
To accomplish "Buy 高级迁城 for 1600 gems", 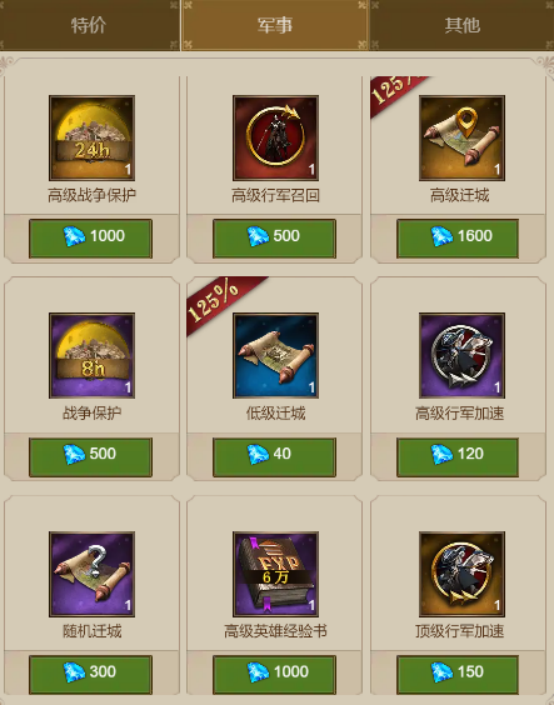I will point(457,238).
